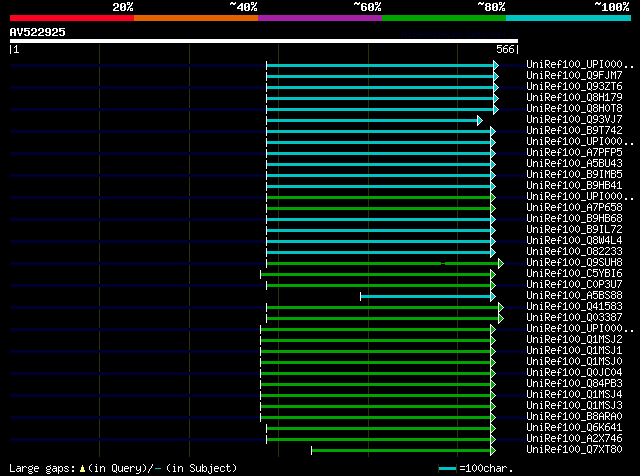The image size is (640, 476).
Task: Click the arrowhead ending the Q03387 alignment
Action: pyautogui.click(x=501, y=319)
